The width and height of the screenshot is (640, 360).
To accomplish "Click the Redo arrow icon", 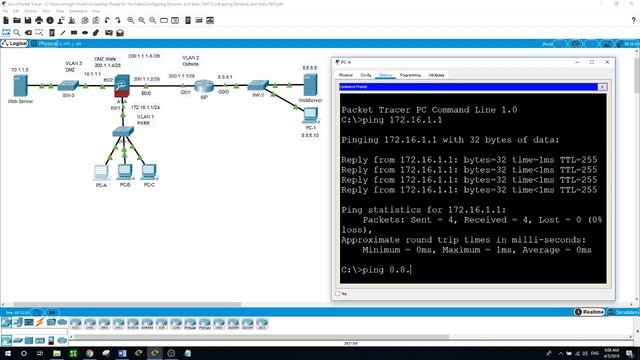I will click(x=118, y=20).
